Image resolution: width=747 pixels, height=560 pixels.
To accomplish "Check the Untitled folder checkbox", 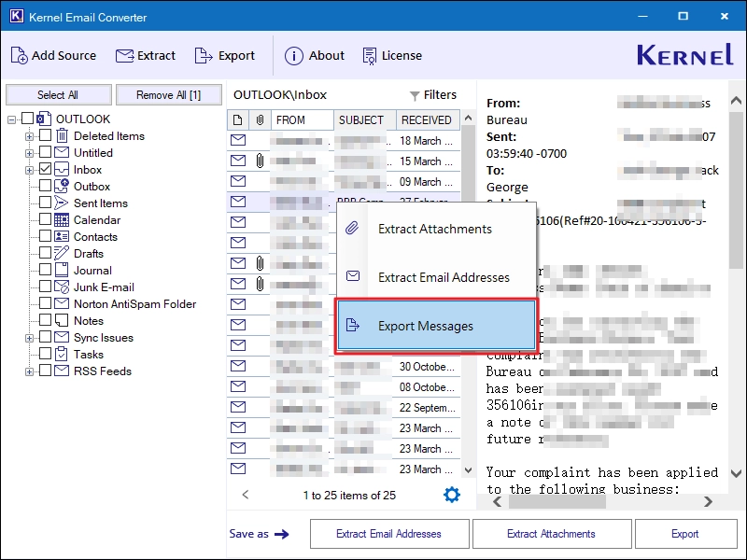I will coord(45,152).
